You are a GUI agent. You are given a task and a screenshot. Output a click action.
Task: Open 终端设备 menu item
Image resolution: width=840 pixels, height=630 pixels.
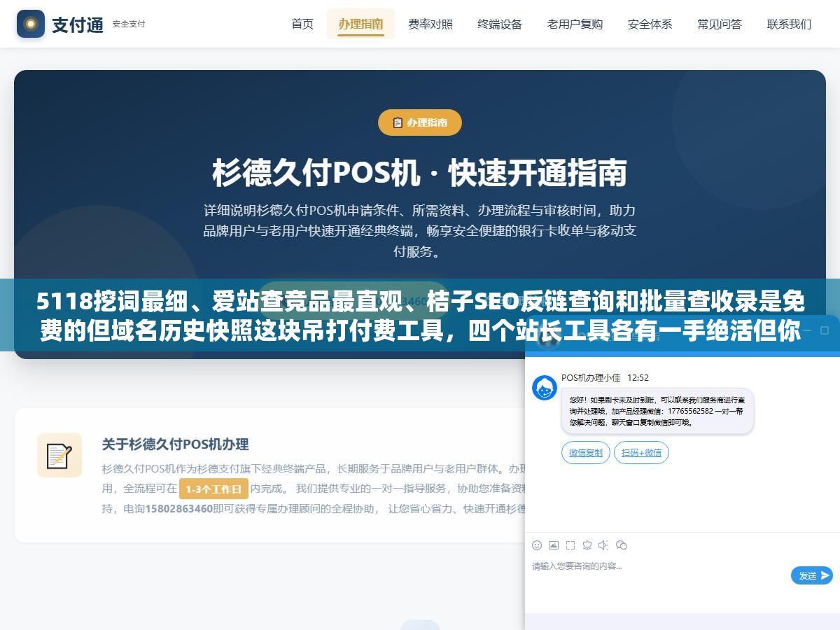tap(500, 24)
